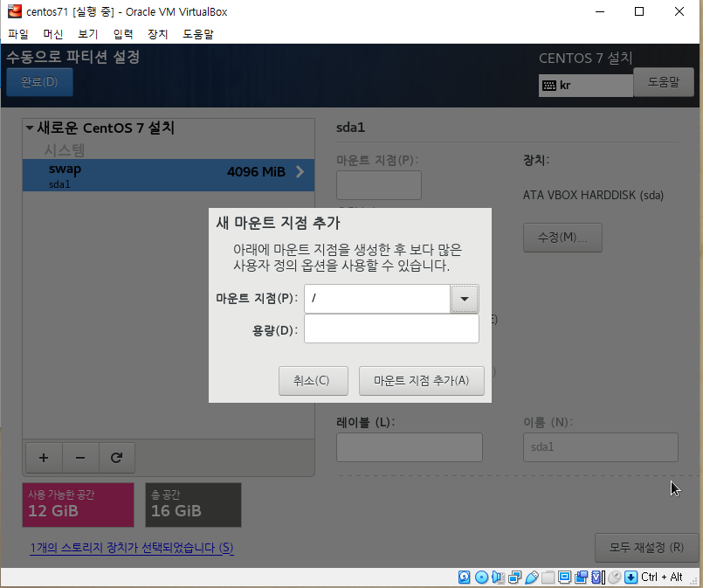Maximize the VirtualBox window
The height and width of the screenshot is (588, 703).
click(x=639, y=11)
